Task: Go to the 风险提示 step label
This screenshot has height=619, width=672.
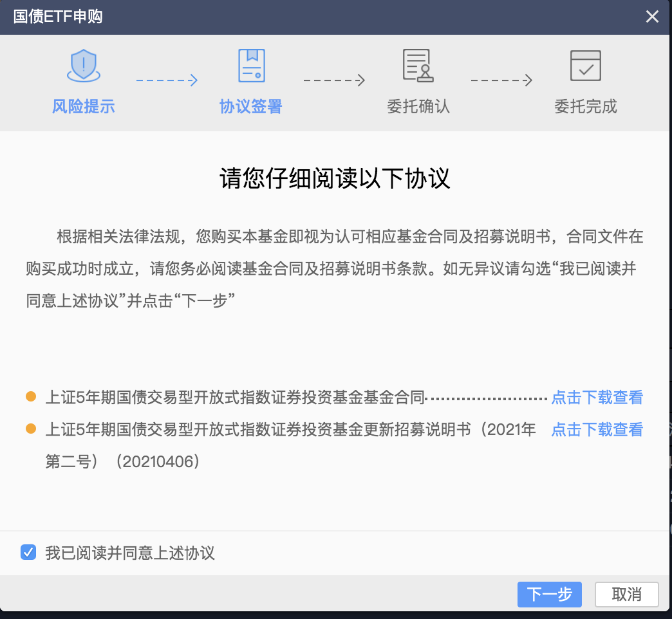Action: point(84,106)
